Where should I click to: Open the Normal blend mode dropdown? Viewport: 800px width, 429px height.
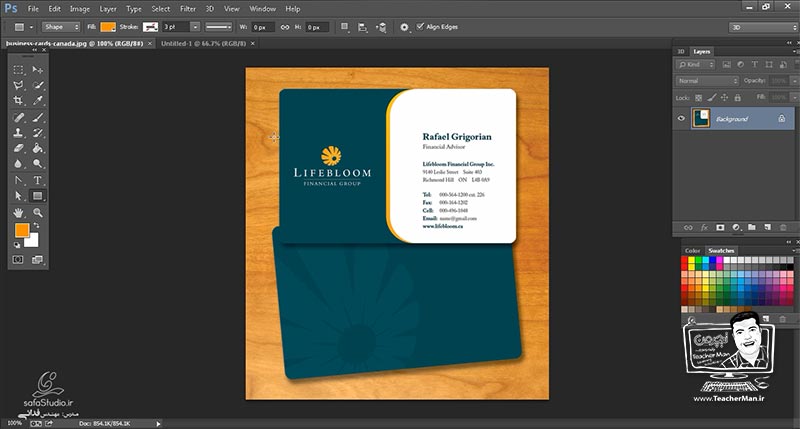click(708, 81)
